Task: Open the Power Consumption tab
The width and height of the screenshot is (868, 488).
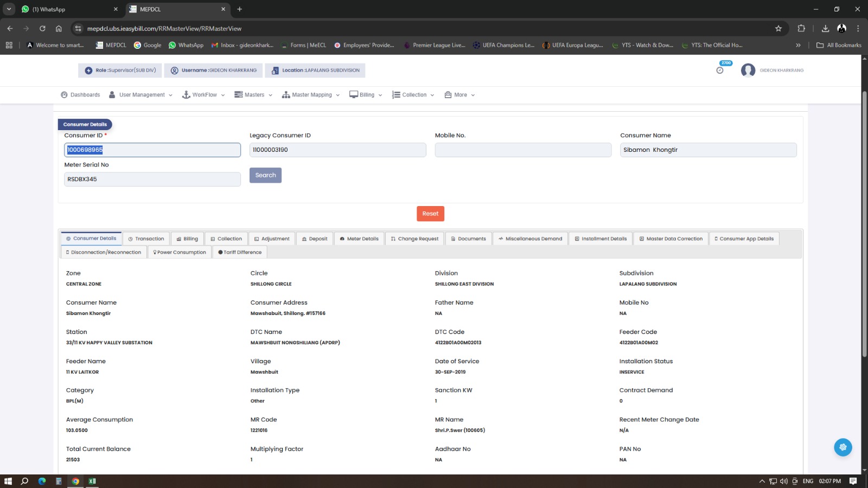Action: pos(180,252)
